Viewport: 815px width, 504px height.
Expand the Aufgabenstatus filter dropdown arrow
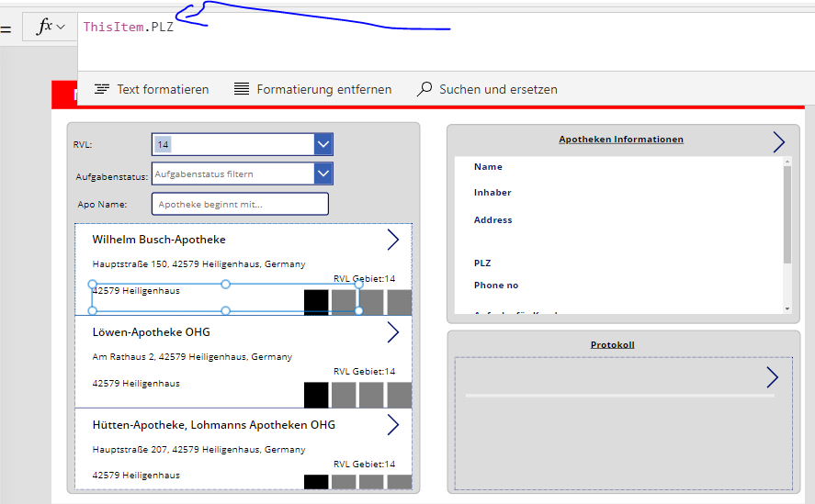(323, 174)
